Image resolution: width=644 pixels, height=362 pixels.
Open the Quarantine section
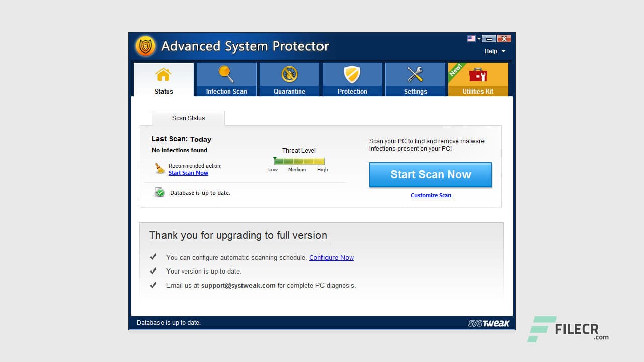[x=289, y=79]
